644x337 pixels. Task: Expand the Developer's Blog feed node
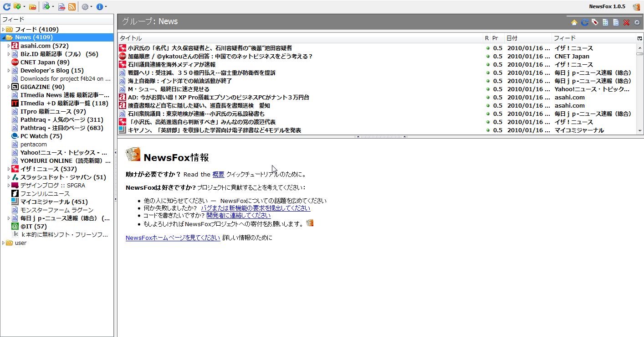tap(9, 71)
